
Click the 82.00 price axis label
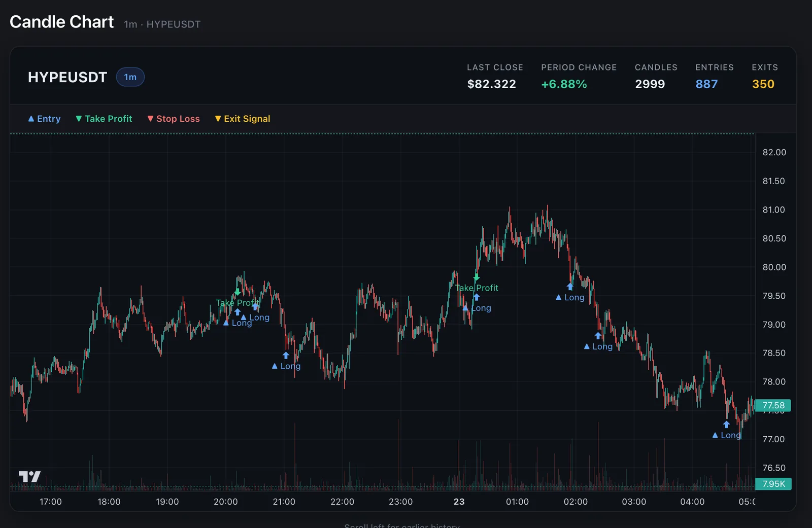[774, 152]
